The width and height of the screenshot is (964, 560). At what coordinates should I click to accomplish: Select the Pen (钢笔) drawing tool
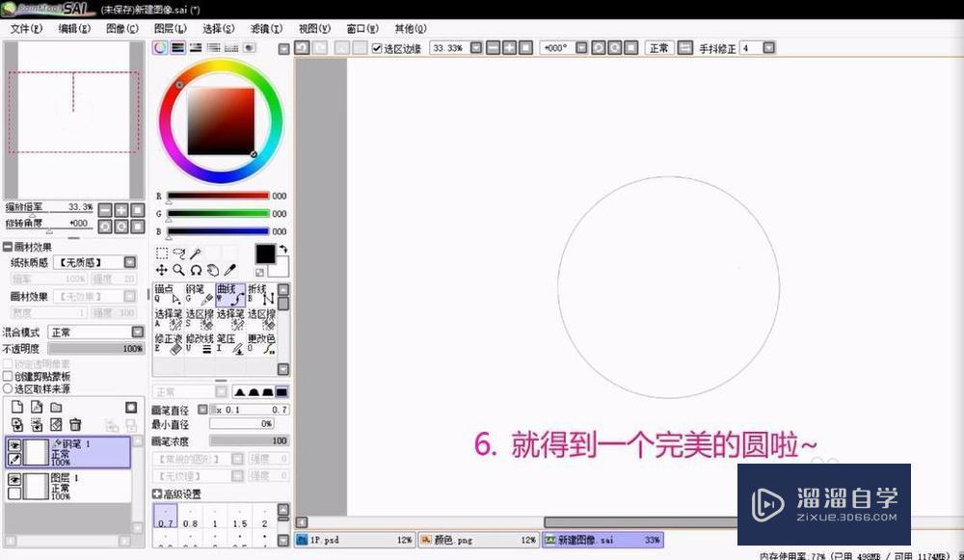coord(199,294)
